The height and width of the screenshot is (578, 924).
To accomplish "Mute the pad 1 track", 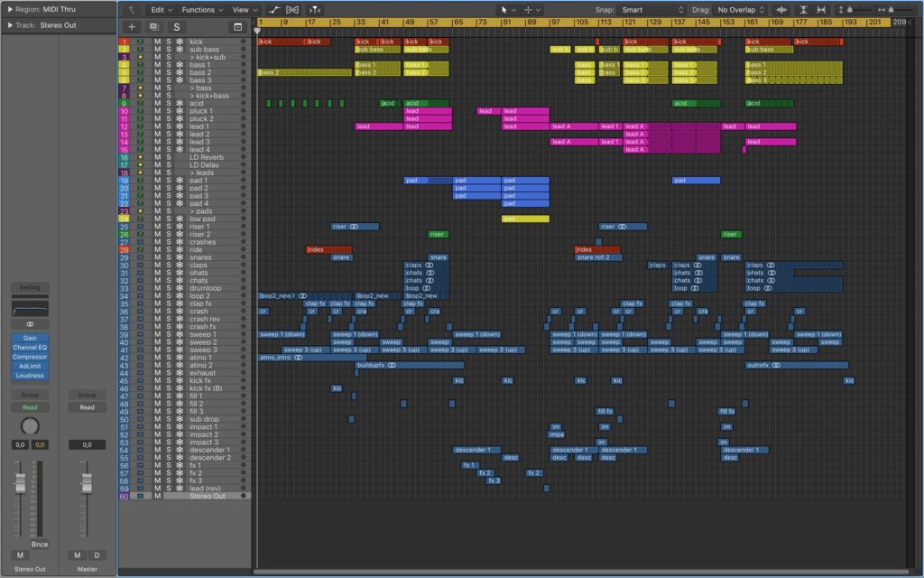I will 157,181.
